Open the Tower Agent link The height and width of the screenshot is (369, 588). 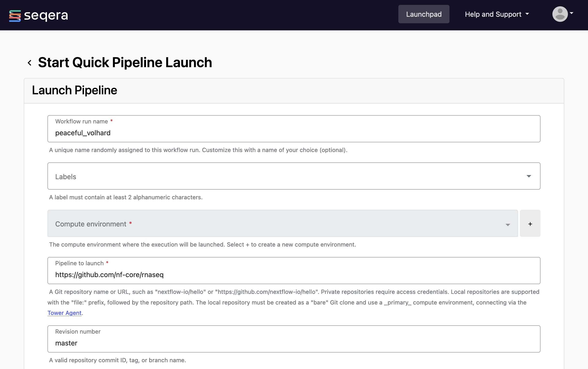tap(64, 313)
